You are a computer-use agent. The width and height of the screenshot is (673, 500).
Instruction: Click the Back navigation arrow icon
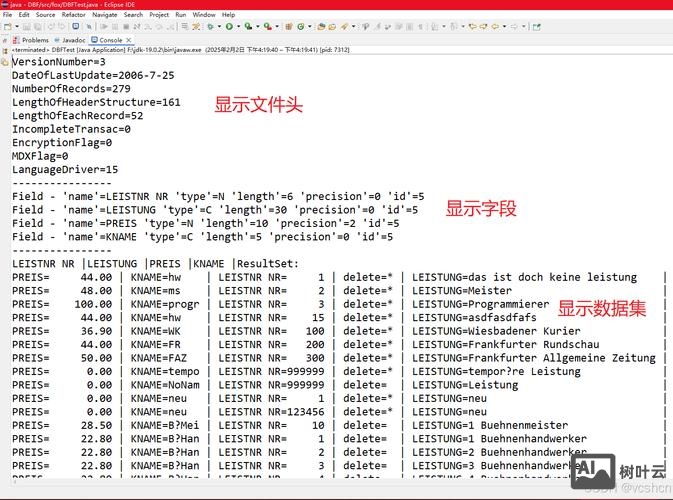[x=495, y=27]
